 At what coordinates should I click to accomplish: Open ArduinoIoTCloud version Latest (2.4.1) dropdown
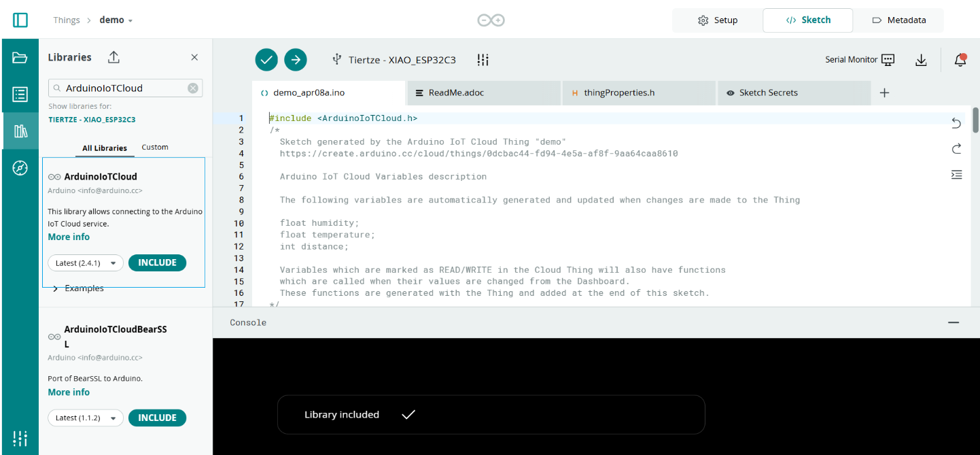point(86,263)
